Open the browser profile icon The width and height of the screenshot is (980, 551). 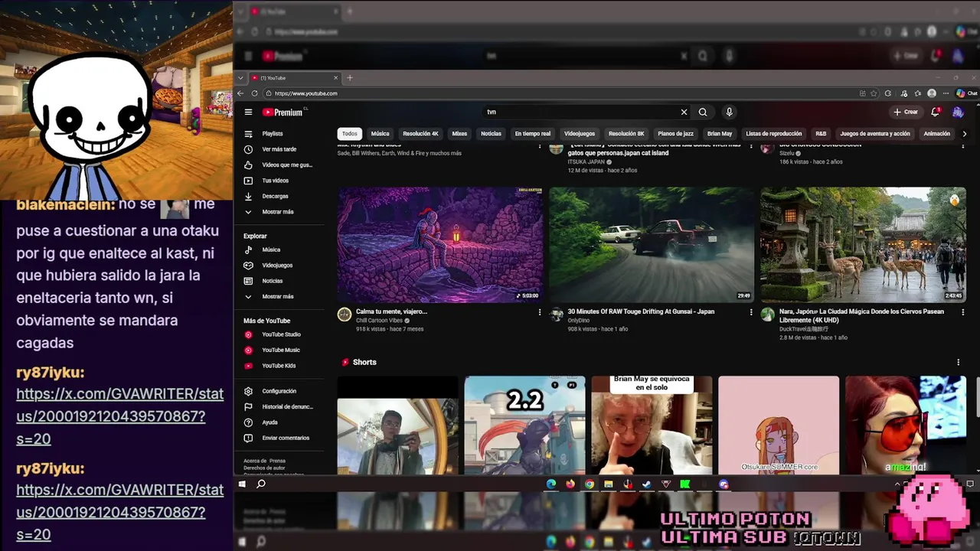[932, 93]
